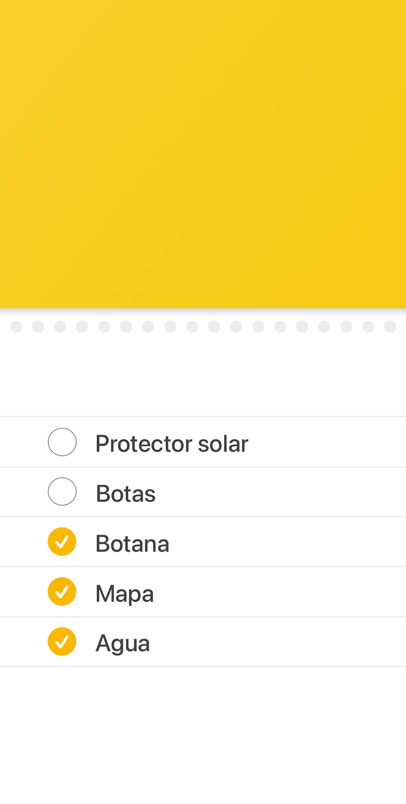
Task: Click the blank end of the Botana row
Action: pyautogui.click(x=288, y=542)
